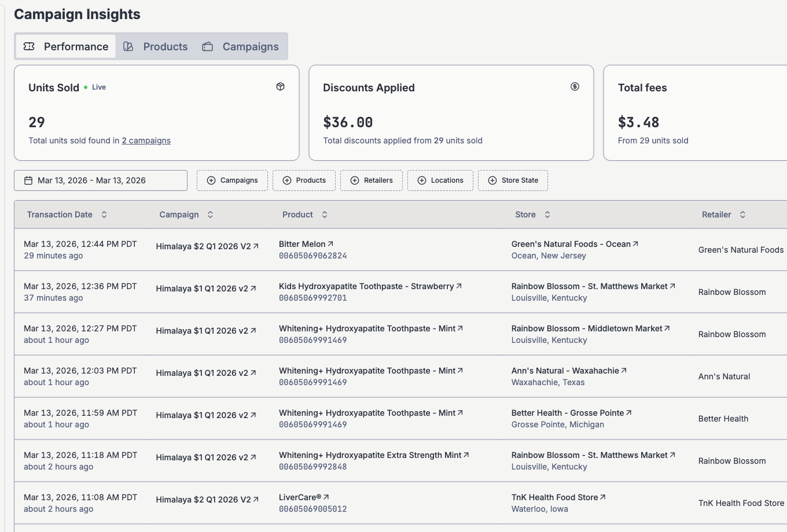
Task: Open Whitening+ Mint product in 11:59 AM row
Action: (x=371, y=413)
